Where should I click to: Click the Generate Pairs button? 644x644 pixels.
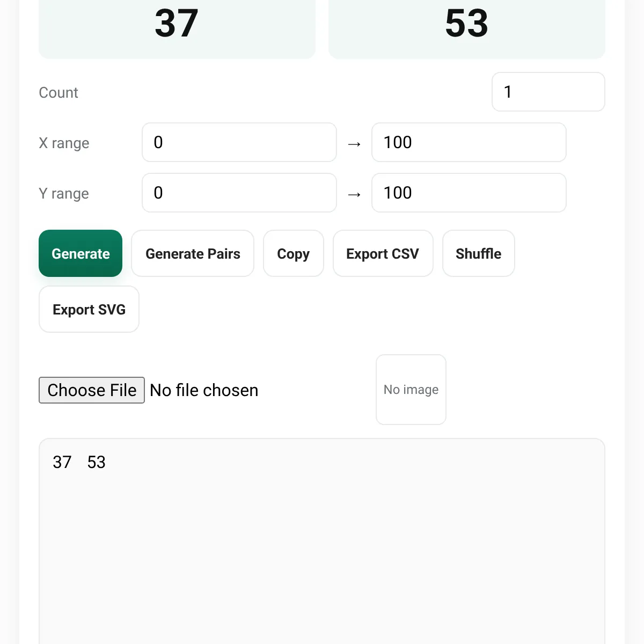pyautogui.click(x=193, y=253)
